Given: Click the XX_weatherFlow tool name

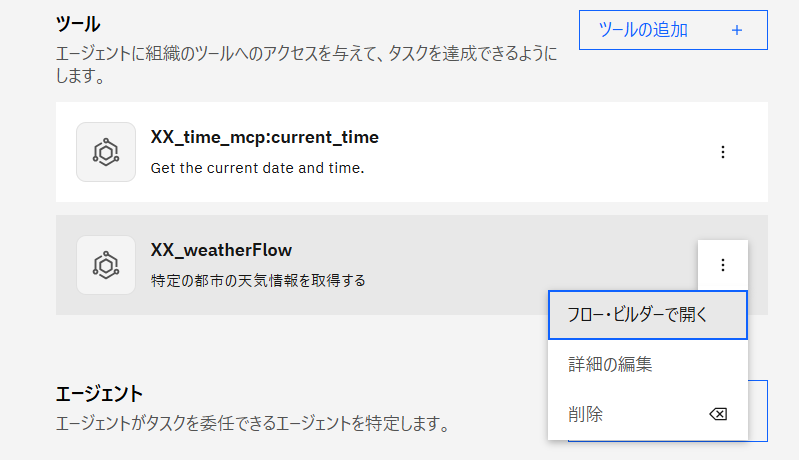Looking at the screenshot, I should [x=221, y=250].
